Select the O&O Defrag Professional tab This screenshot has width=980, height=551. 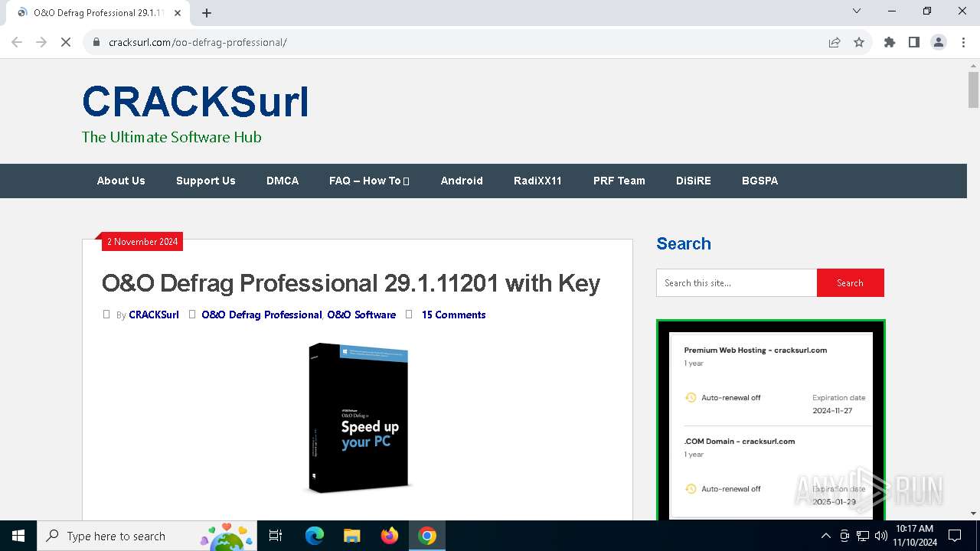click(x=98, y=13)
